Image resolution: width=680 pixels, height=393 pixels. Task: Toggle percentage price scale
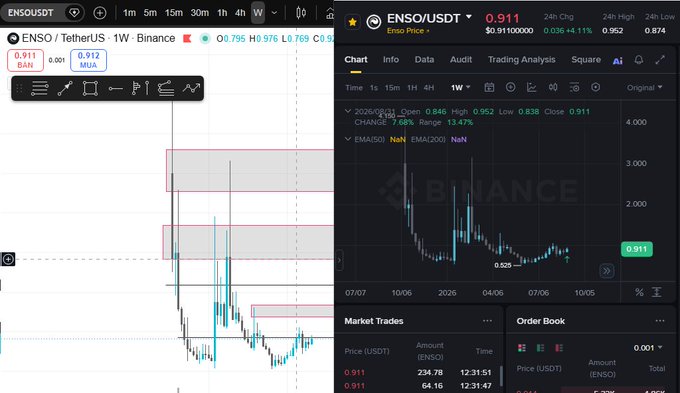coord(639,292)
